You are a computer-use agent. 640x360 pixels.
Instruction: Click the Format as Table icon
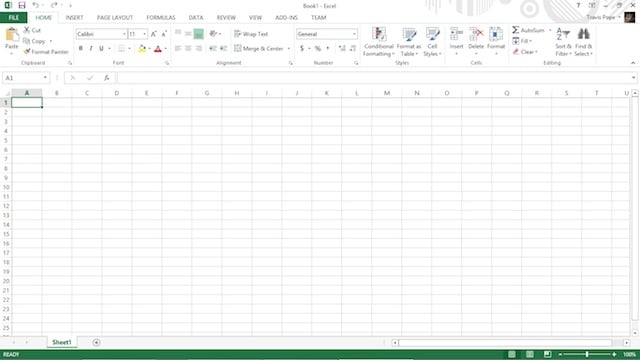pos(409,35)
